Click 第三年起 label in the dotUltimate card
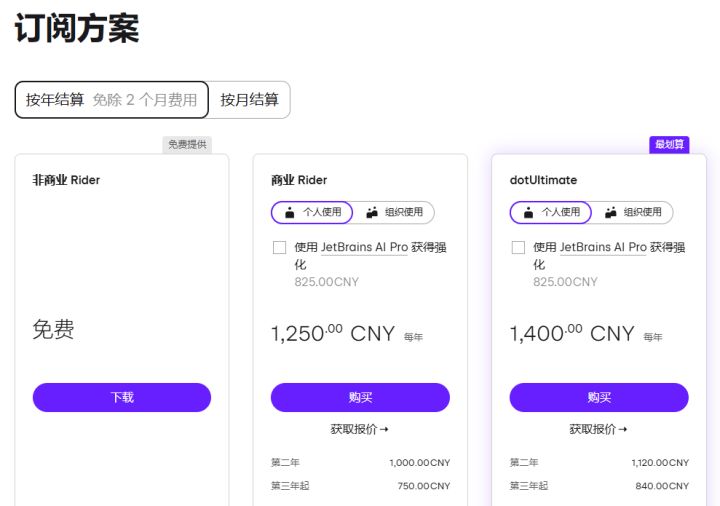This screenshot has width=720, height=506. [x=529, y=486]
